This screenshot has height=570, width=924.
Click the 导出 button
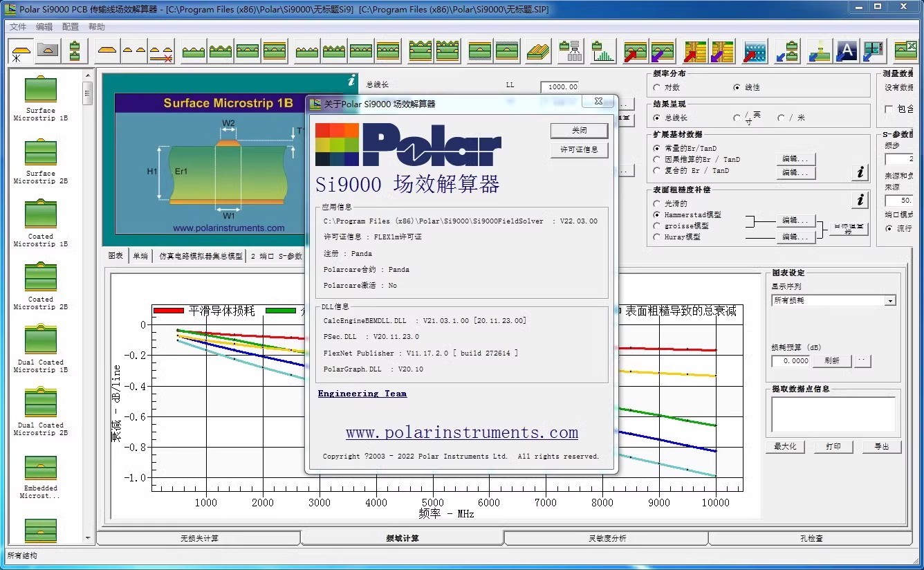click(882, 447)
